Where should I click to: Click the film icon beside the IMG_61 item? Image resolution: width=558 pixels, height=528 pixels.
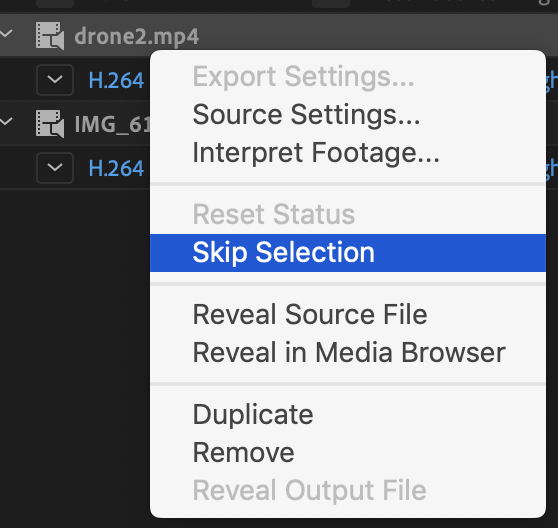50,124
